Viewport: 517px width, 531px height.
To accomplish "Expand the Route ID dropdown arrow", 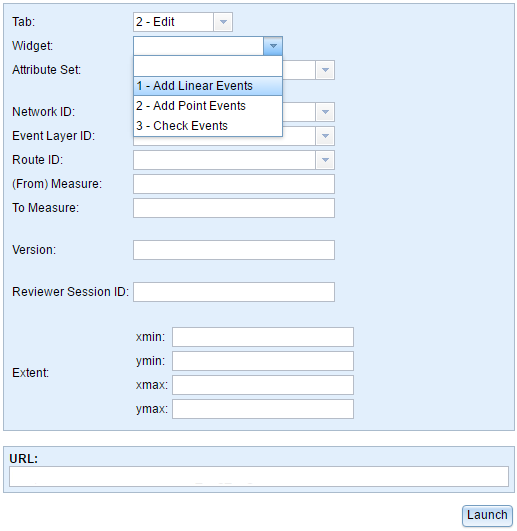I will point(325,160).
